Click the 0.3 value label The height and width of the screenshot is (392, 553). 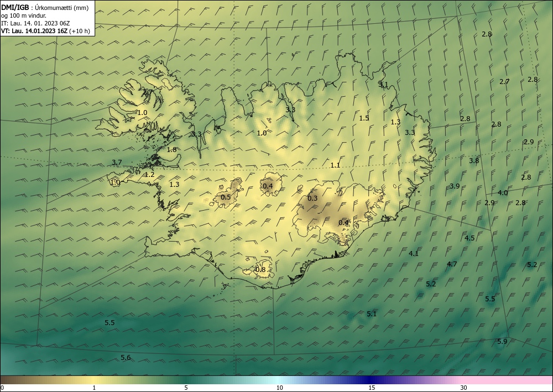coord(312,198)
